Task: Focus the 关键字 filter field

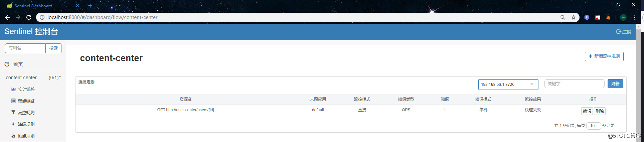Action: [x=574, y=84]
